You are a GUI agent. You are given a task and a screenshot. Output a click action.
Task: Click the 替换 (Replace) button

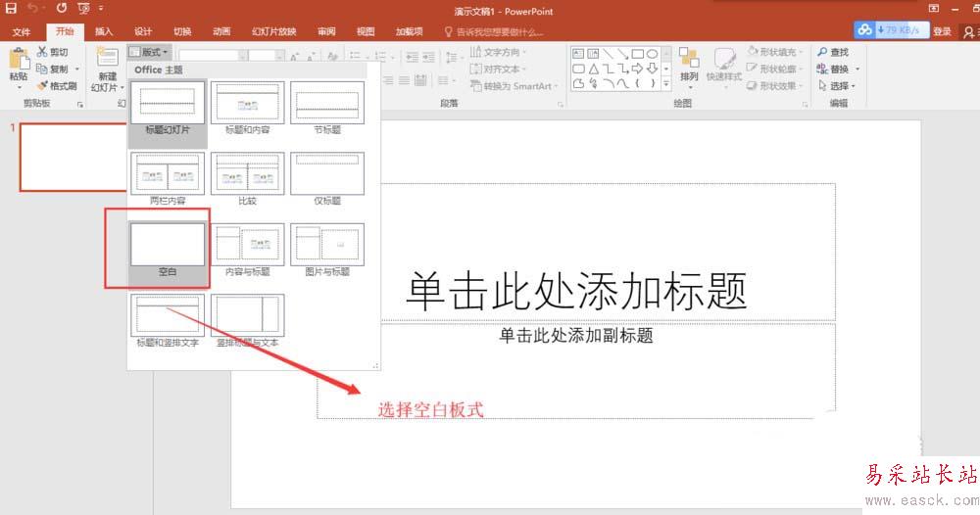click(833, 70)
